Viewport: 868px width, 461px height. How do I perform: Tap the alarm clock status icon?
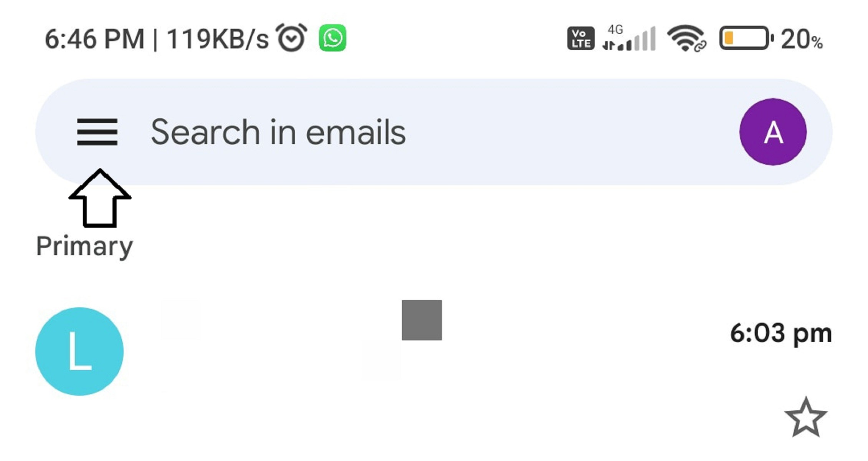pyautogui.click(x=291, y=38)
